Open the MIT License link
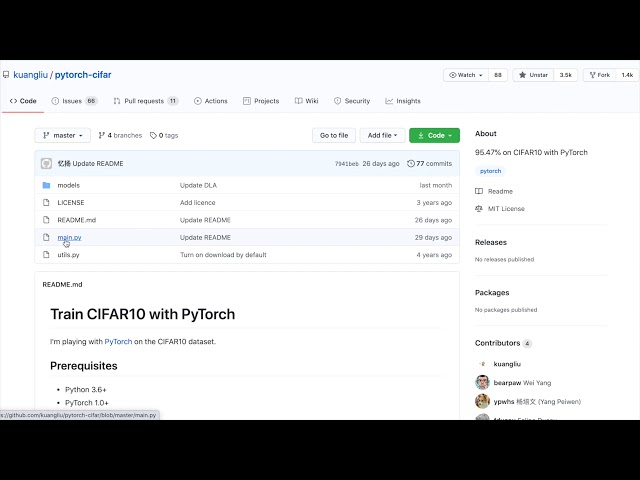The image size is (640, 480). [506, 209]
